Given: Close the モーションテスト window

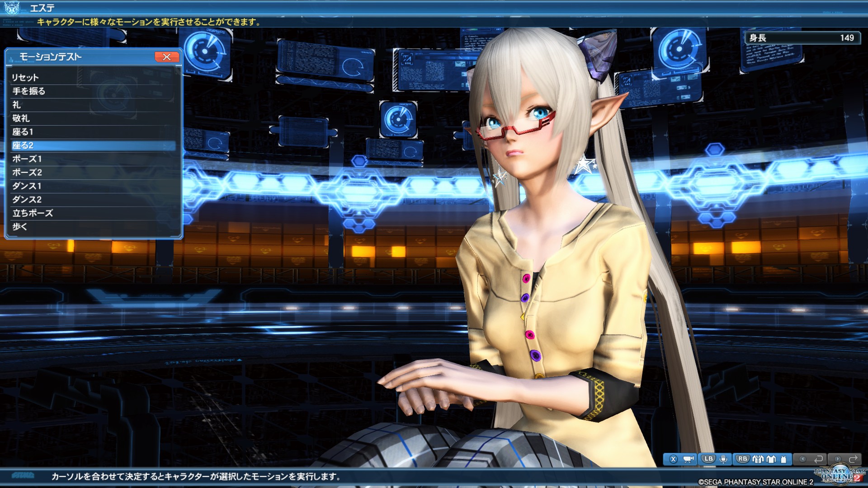Looking at the screenshot, I should coord(166,56).
